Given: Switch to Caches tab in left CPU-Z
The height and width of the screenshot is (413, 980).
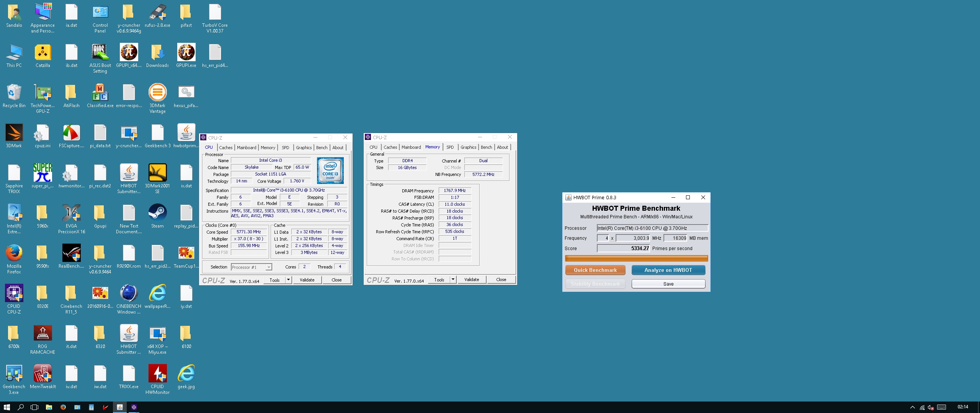Looking at the screenshot, I should (225, 148).
